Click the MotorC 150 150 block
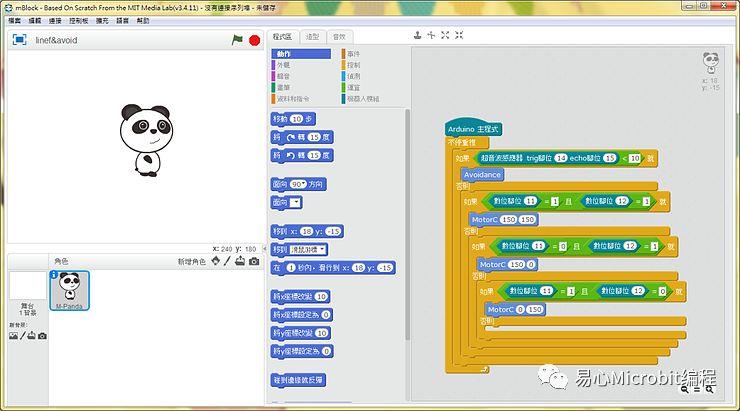 [x=504, y=219]
